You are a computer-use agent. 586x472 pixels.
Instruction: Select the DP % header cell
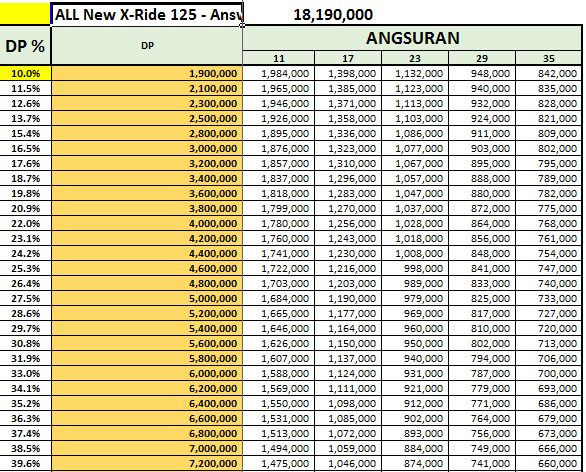pos(25,46)
